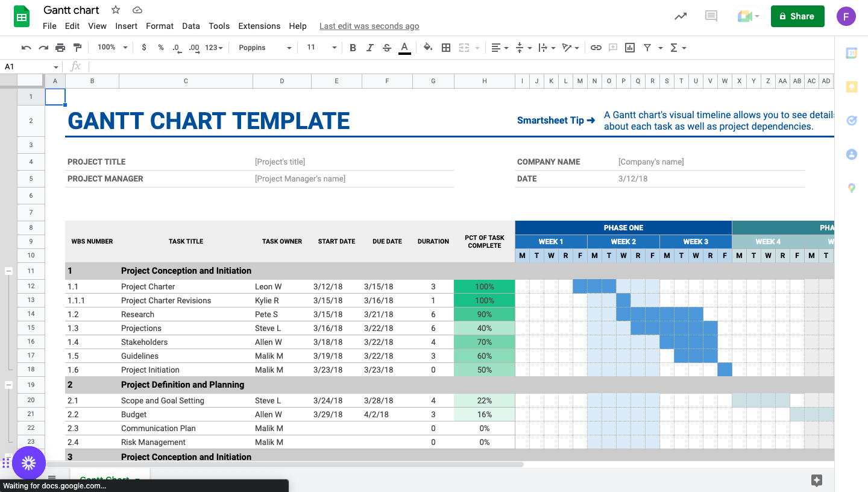Click the 'Gantt chart' document title
Screen dimensions: 868x492
pyautogui.click(x=71, y=10)
